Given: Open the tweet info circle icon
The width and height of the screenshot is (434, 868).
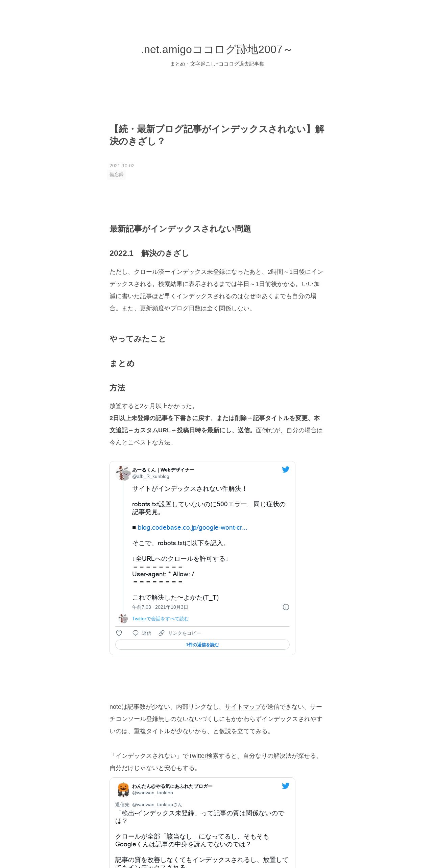Looking at the screenshot, I should coord(286,607).
